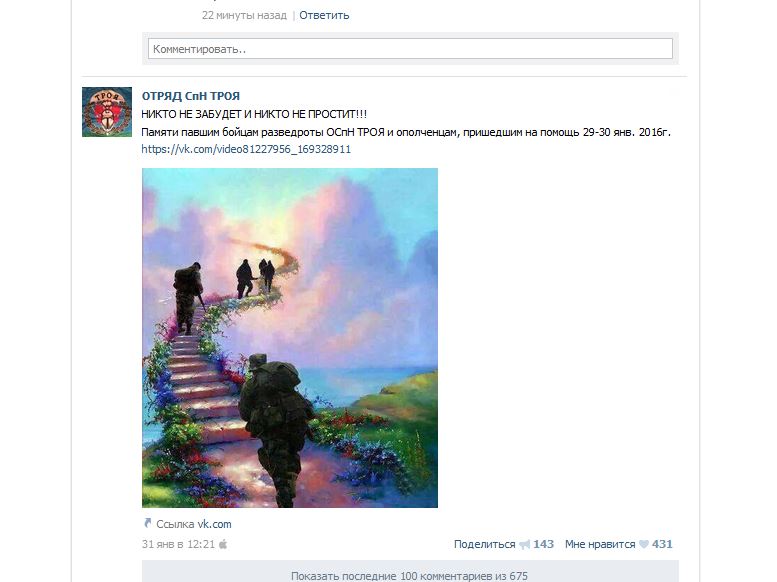The width and height of the screenshot is (777, 582).
Task: Click the likes count 431
Action: (x=662, y=544)
